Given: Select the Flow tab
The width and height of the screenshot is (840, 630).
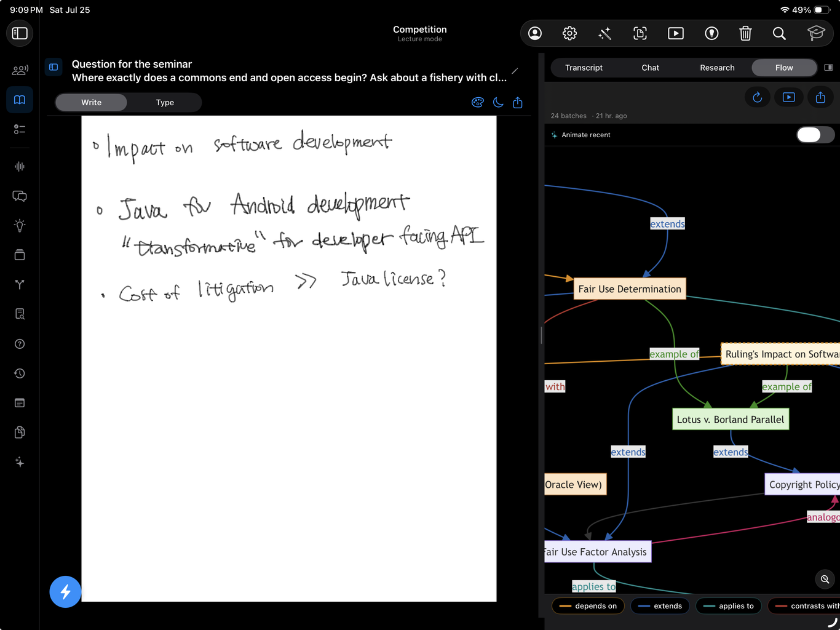Looking at the screenshot, I should point(784,68).
